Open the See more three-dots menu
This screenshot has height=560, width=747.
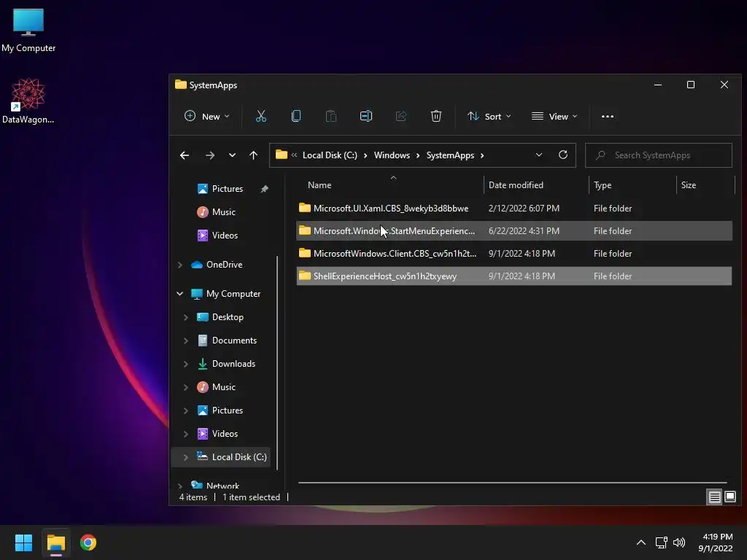click(608, 116)
